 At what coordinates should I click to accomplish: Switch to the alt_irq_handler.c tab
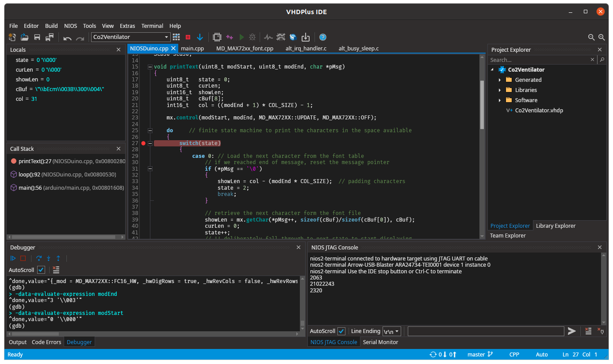[306, 49]
